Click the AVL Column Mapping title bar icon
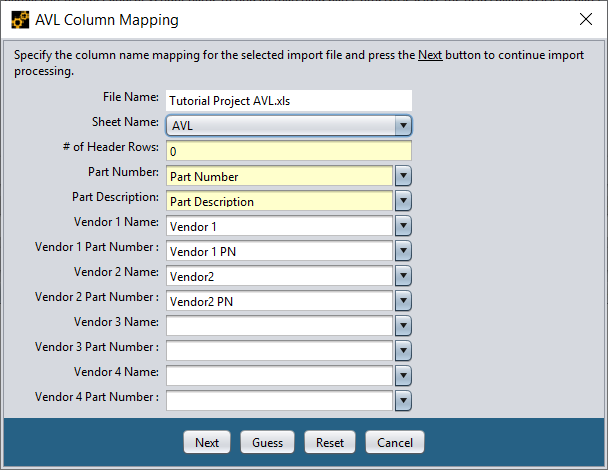The width and height of the screenshot is (608, 470). (19, 19)
